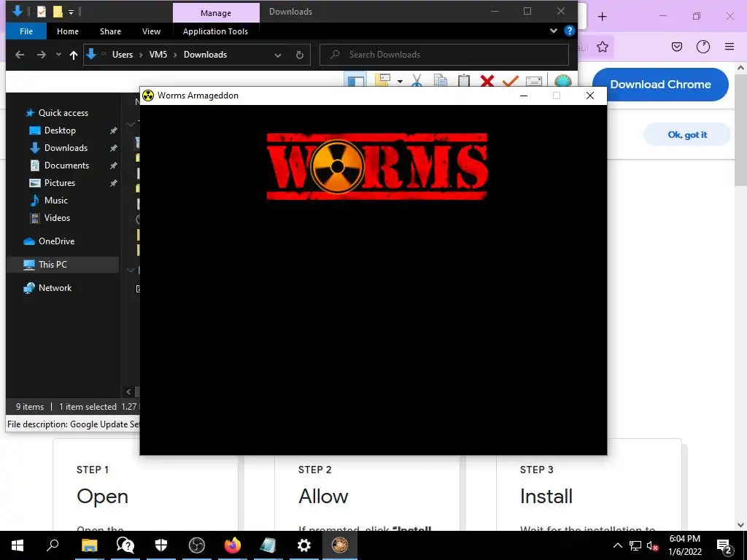Click the browser scrollbar down arrow
Viewport: 747px width, 560px height.
[740, 525]
